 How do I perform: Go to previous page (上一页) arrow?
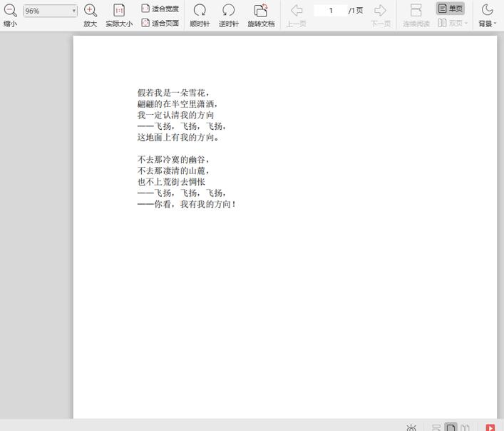pyautogui.click(x=297, y=11)
